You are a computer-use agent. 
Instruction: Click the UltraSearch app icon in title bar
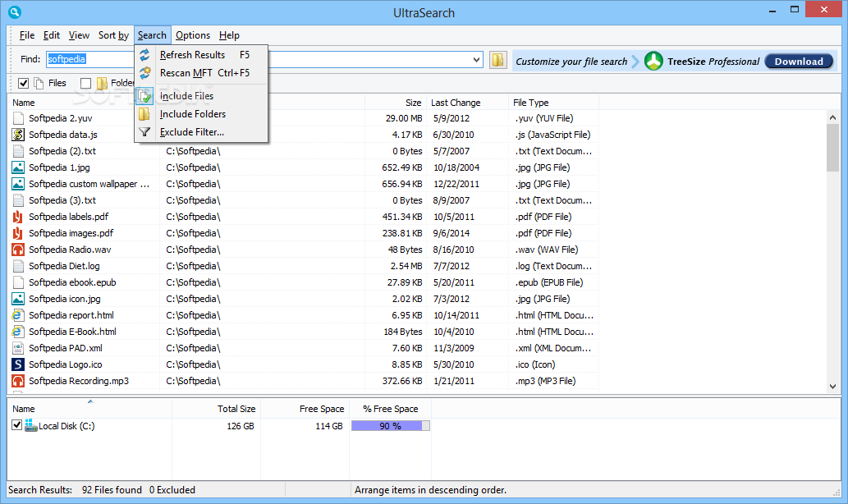[15, 11]
